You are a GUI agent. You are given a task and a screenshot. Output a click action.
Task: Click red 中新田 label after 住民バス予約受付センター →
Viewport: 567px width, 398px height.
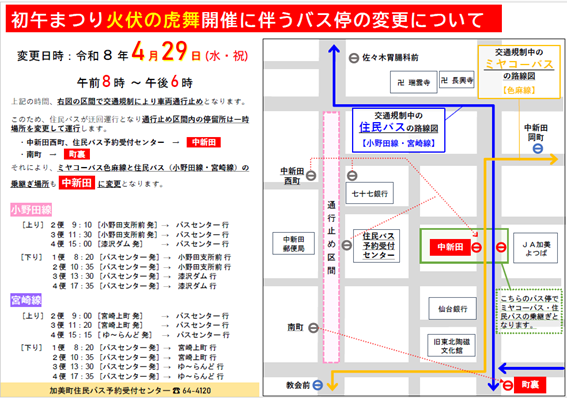[x=204, y=142]
